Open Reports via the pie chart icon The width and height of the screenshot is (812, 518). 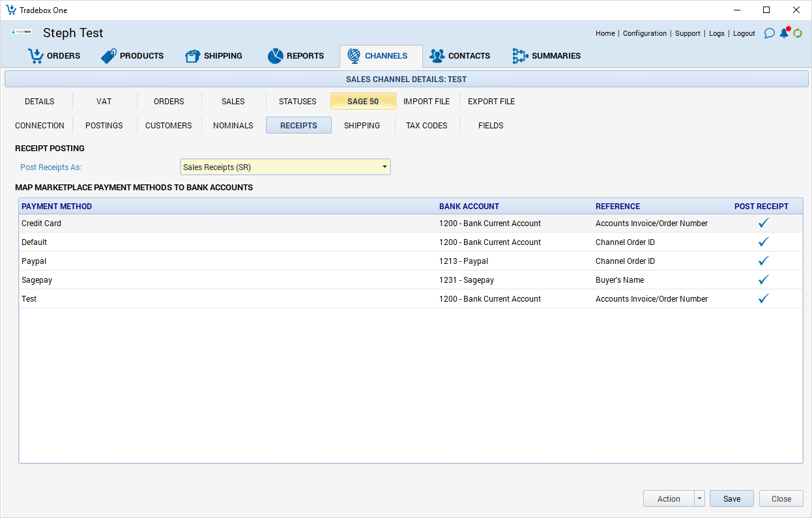coord(275,56)
